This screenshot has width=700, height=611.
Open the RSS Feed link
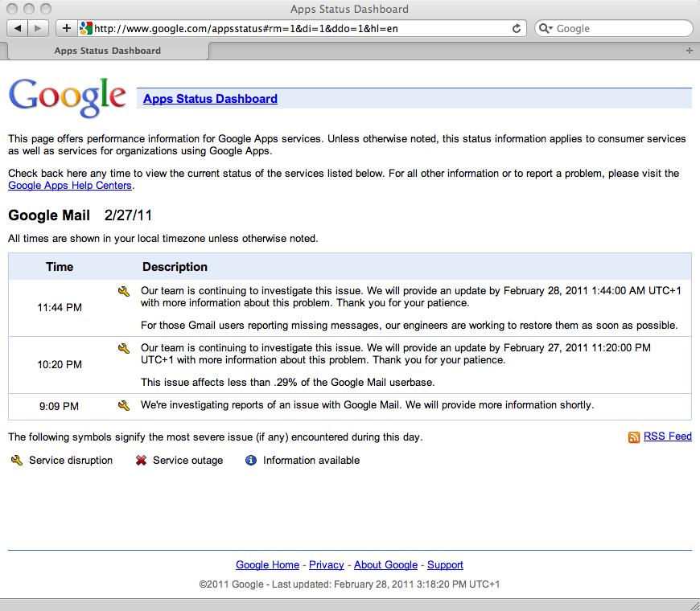(x=667, y=437)
